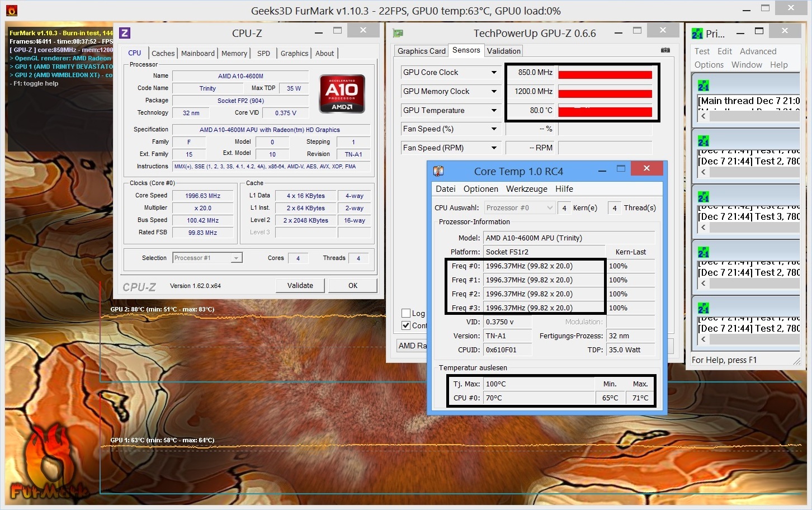Open the Test menu in Prime95
This screenshot has height=510, width=812.
pyautogui.click(x=702, y=51)
